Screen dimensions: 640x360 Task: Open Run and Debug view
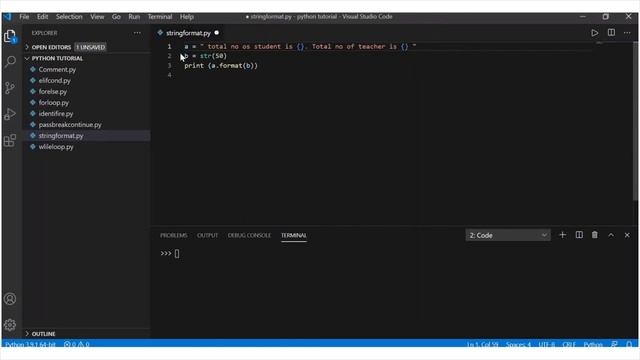10,114
